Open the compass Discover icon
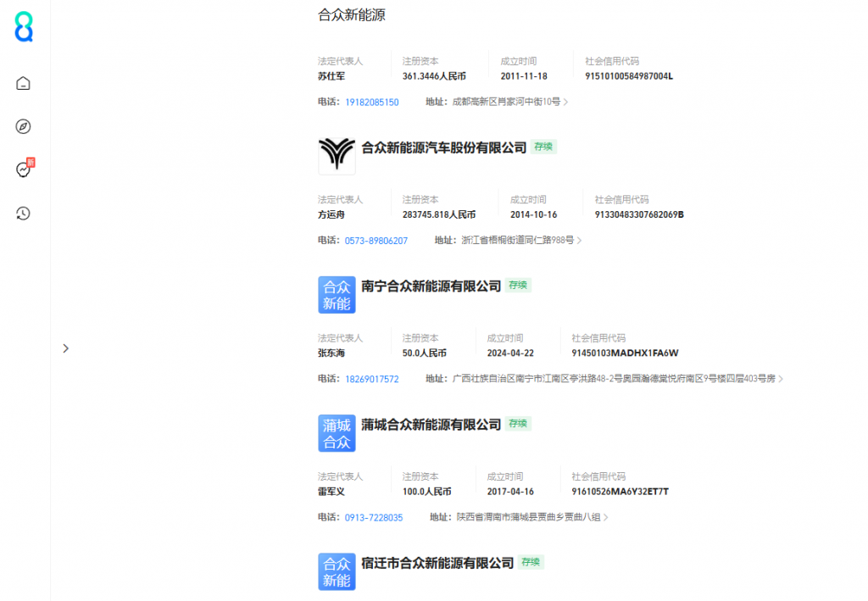 pyautogui.click(x=24, y=126)
